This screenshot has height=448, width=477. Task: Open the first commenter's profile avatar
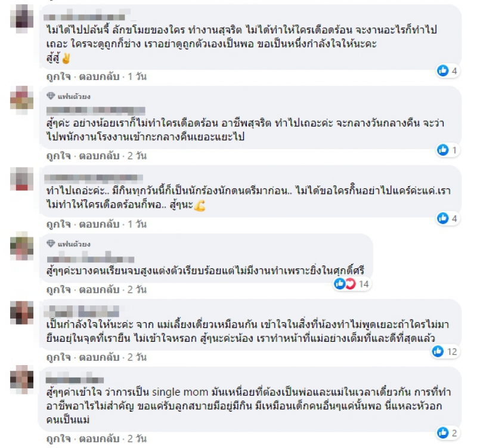(21, 18)
